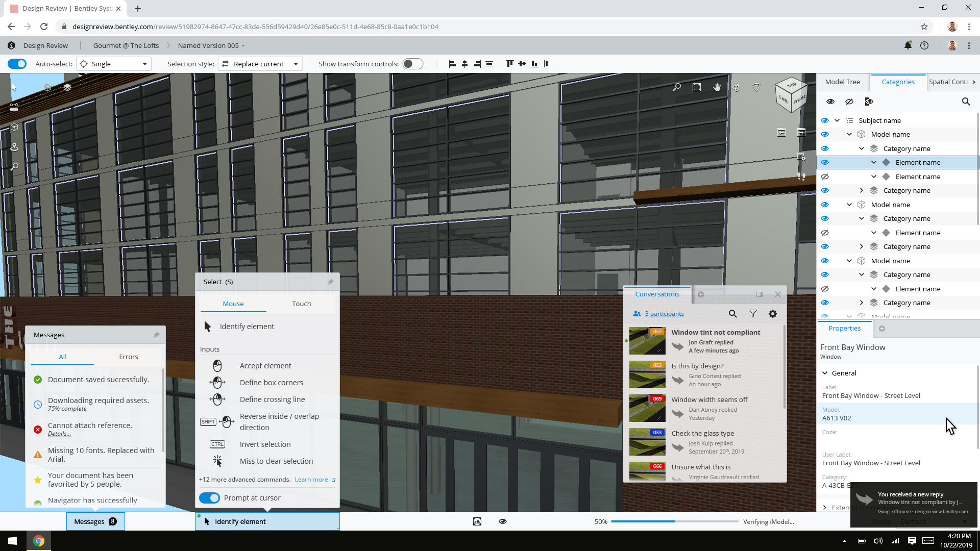This screenshot has height=551, width=980.
Task: Switch to the Touch input tab
Action: tap(302, 304)
